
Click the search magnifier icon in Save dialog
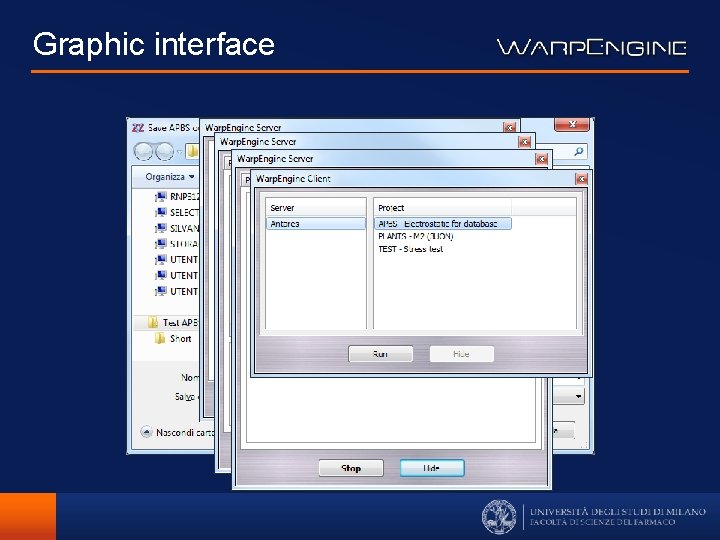tap(579, 151)
